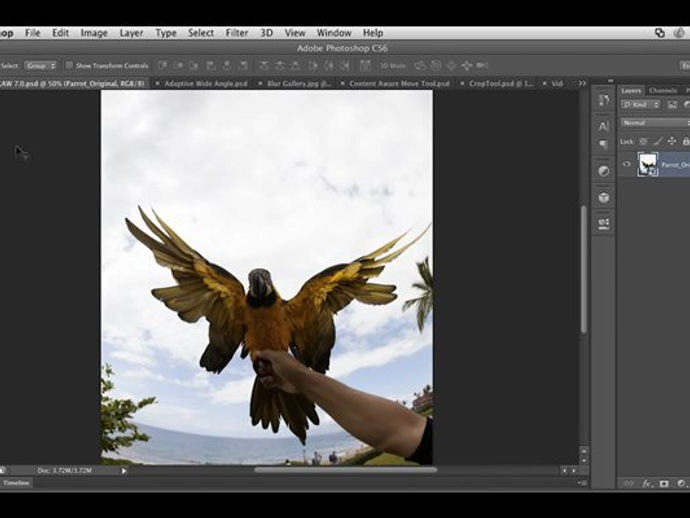Select the 3D pan mode icon
This screenshot has width=690, height=518.
click(451, 66)
